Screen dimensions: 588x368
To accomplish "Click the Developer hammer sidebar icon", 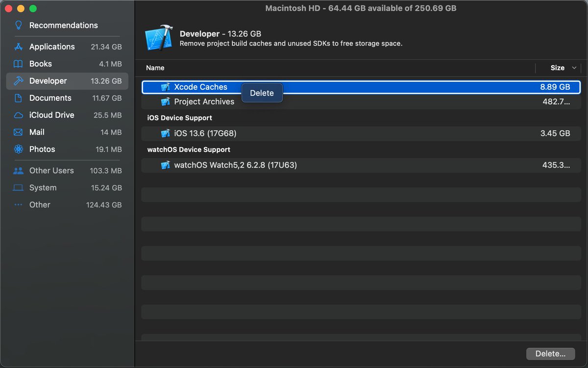I will point(19,81).
